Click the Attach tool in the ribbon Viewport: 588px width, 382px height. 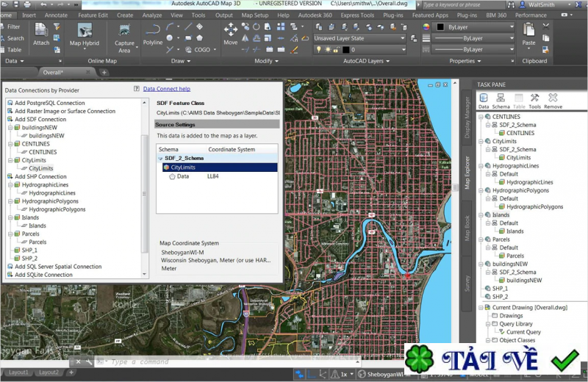(x=41, y=34)
